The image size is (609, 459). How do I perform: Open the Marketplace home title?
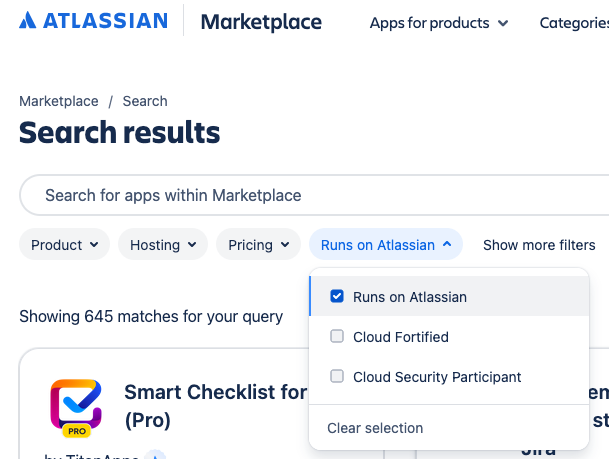[x=261, y=22]
